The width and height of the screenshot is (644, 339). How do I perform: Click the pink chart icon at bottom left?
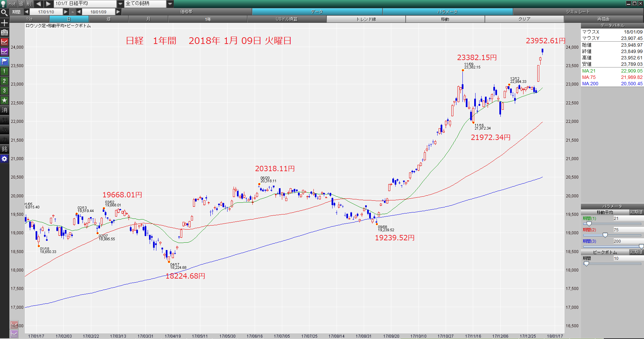[x=14, y=325]
